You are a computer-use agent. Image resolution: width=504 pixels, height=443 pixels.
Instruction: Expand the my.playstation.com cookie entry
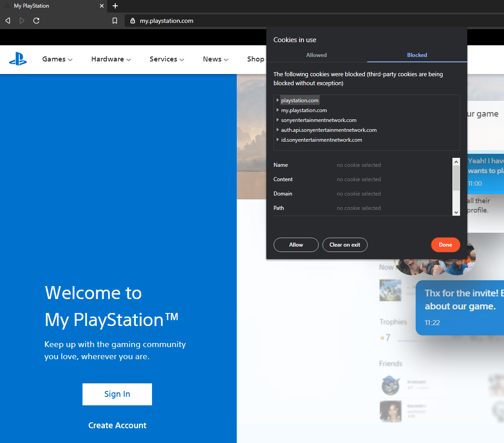278,110
